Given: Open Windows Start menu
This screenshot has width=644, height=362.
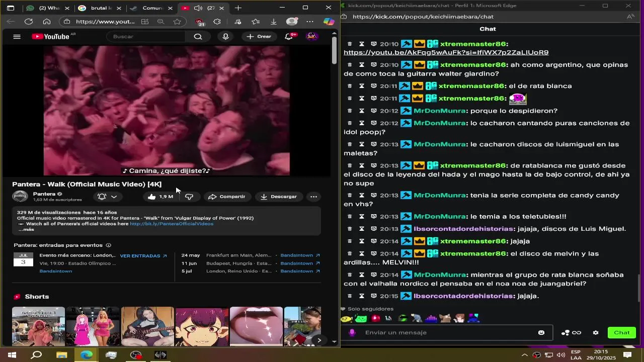Looking at the screenshot, I should (11, 355).
